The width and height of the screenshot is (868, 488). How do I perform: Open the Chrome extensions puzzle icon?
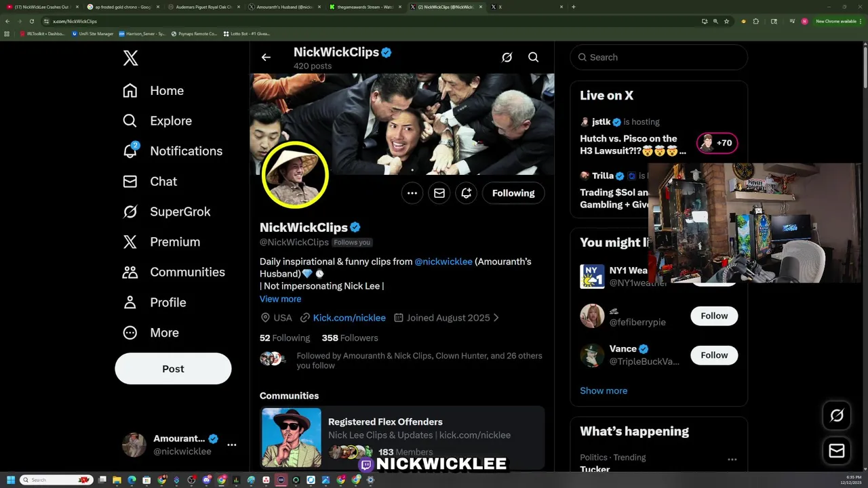[755, 21]
